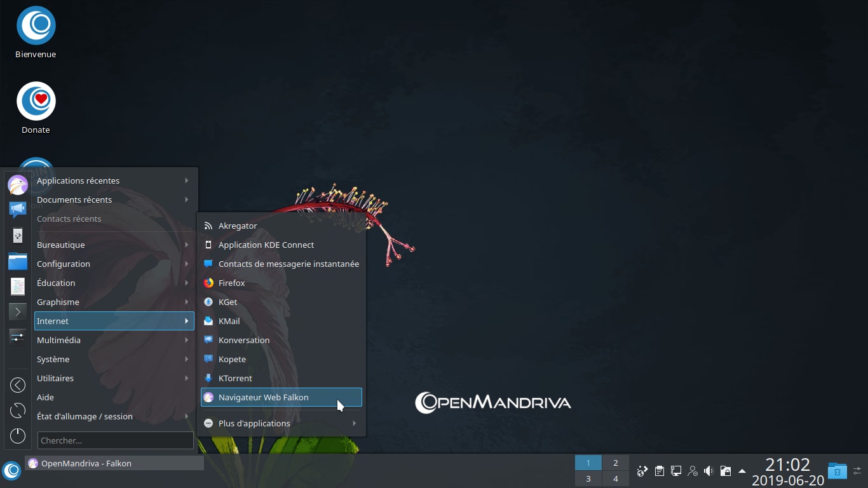Click the offline contact presence tray icon
Image resolution: width=868 pixels, height=488 pixels.
pos(693,471)
